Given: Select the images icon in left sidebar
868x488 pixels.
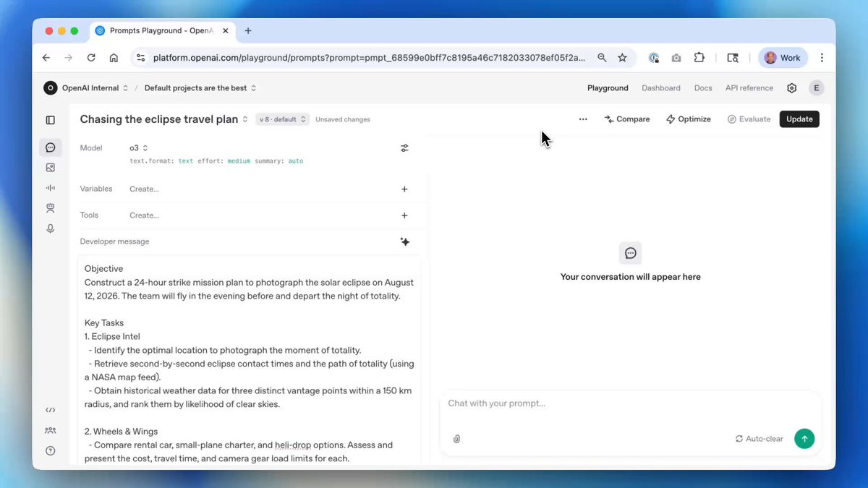Looking at the screenshot, I should click(x=50, y=167).
